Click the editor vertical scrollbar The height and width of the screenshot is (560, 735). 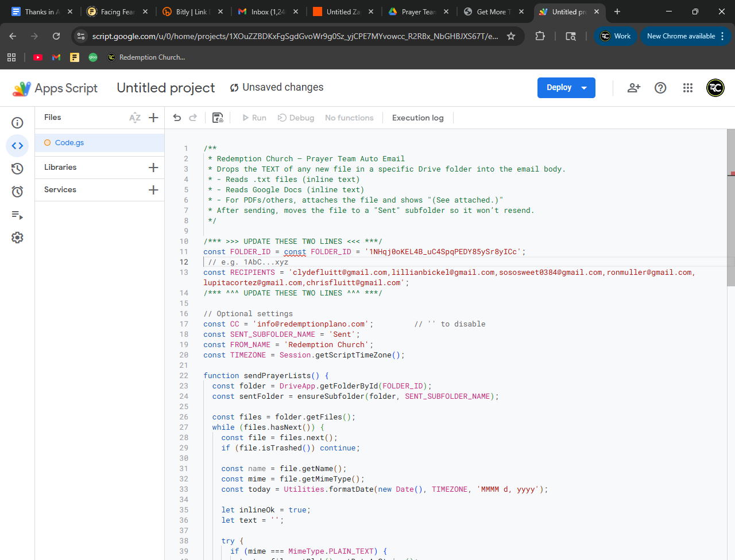tap(730, 208)
